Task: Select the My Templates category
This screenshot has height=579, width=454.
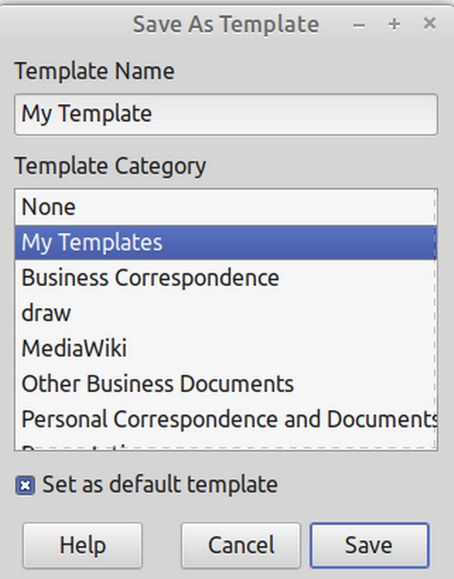Action: 225,242
